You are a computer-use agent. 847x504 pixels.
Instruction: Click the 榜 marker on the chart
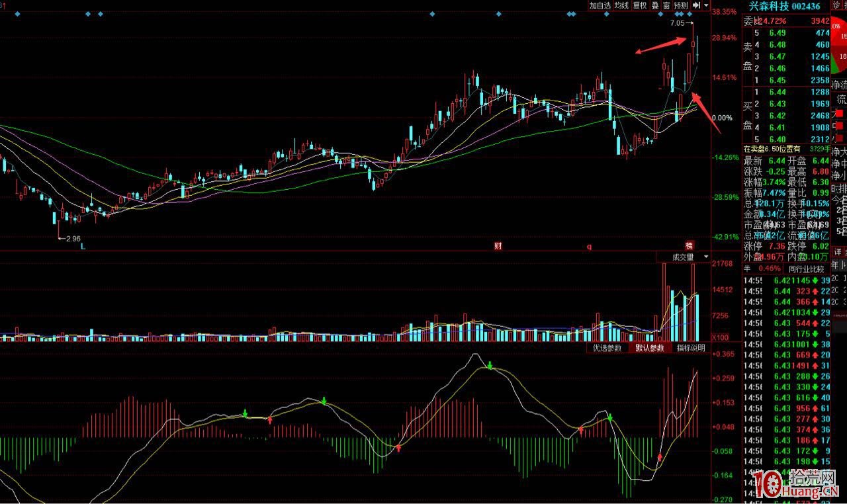[x=689, y=245]
